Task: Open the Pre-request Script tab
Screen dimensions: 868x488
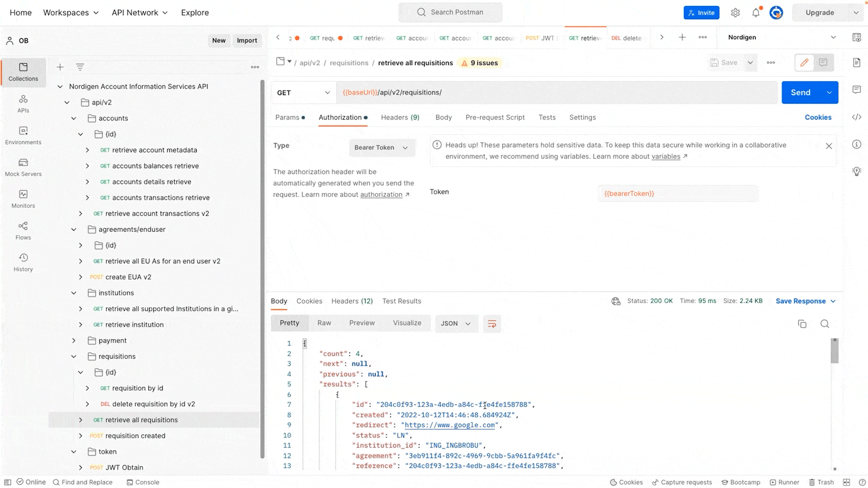Action: [495, 117]
